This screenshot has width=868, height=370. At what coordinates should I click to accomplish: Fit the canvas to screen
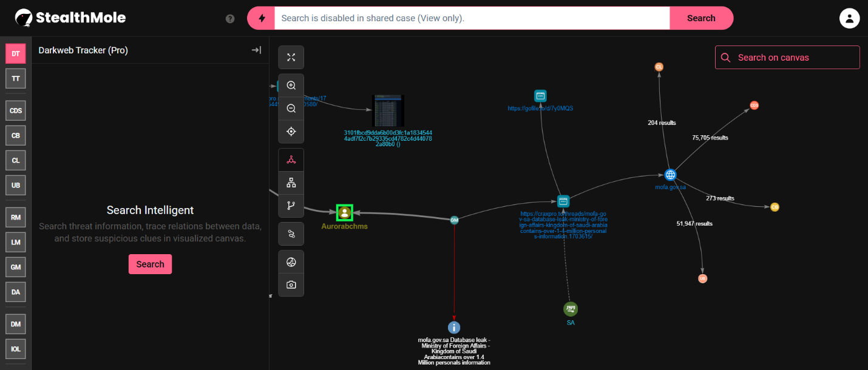pos(291,57)
